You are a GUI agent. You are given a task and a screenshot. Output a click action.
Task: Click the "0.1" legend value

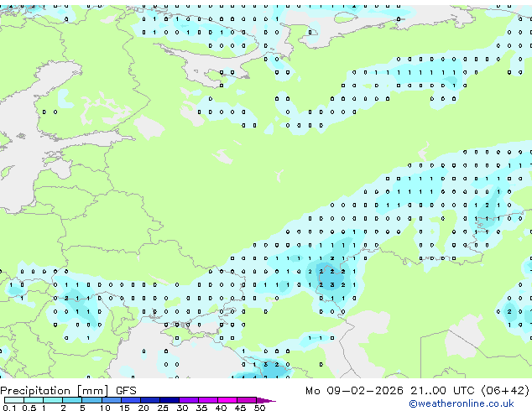9,408
